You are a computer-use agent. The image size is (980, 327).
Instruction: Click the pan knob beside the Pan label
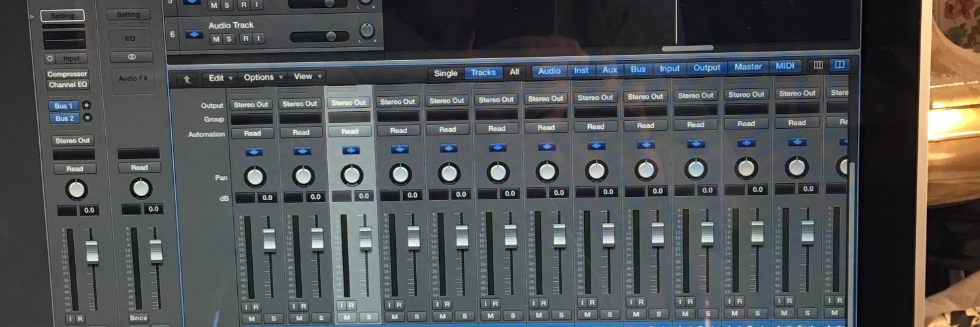(x=255, y=177)
